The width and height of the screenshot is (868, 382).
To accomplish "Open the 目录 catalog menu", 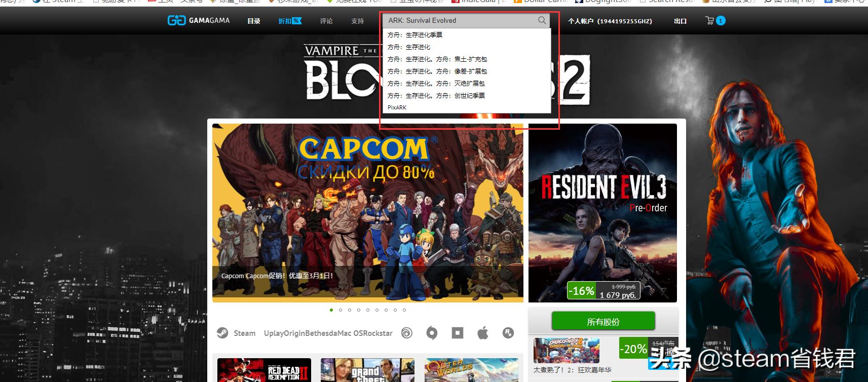I will point(254,21).
